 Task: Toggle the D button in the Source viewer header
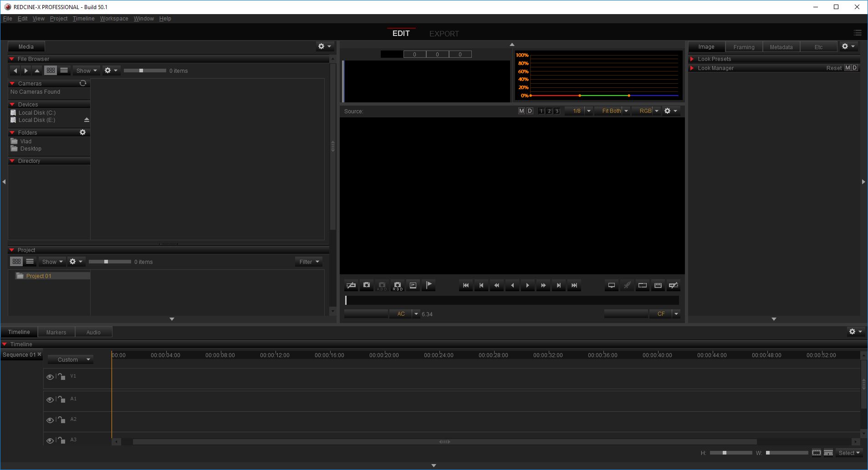coord(530,111)
